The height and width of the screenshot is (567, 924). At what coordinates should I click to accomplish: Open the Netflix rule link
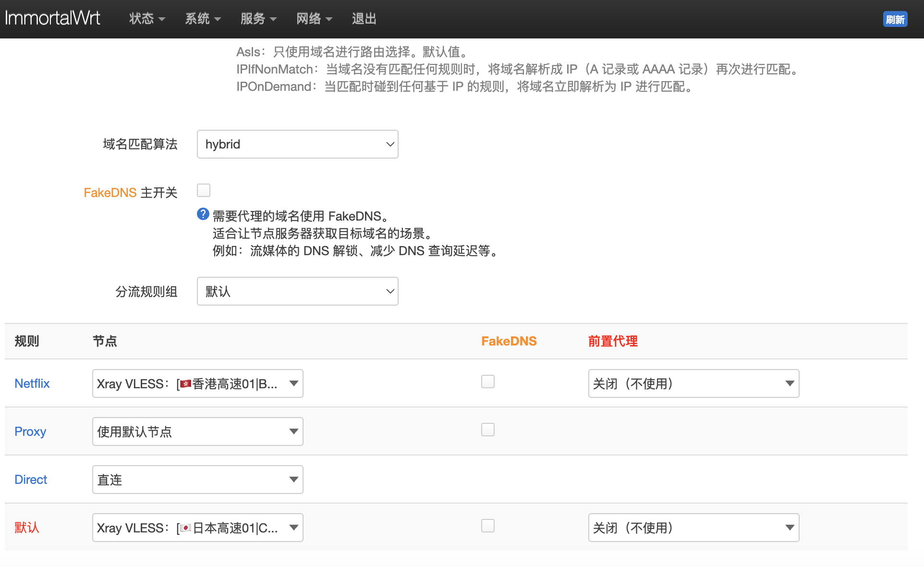click(32, 383)
